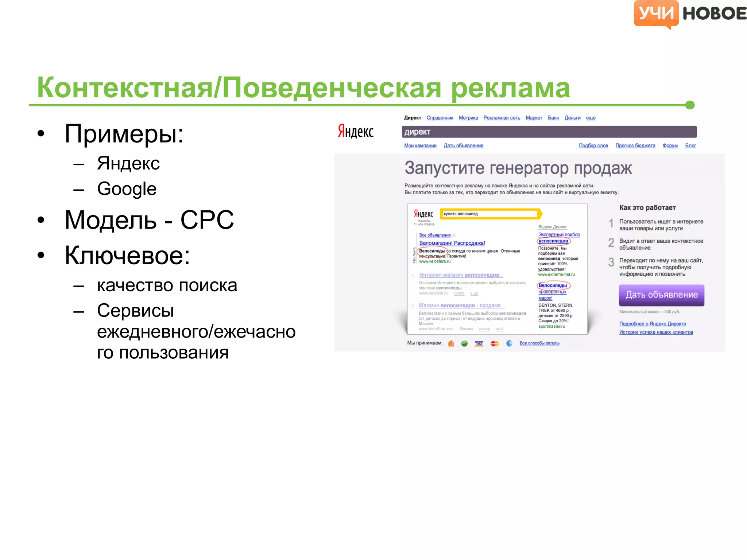Open the Форум link
747x560 pixels.
point(670,145)
